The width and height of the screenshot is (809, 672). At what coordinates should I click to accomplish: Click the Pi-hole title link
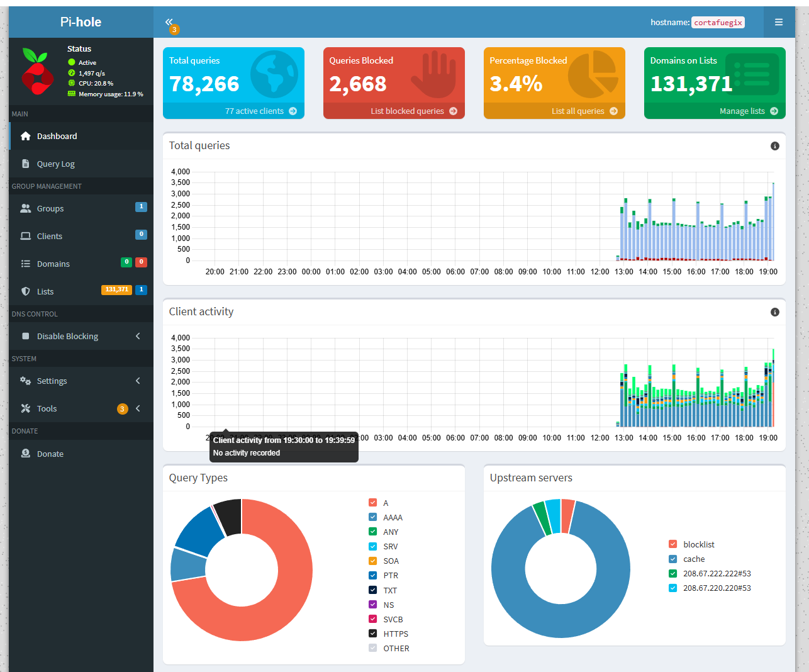click(x=81, y=22)
